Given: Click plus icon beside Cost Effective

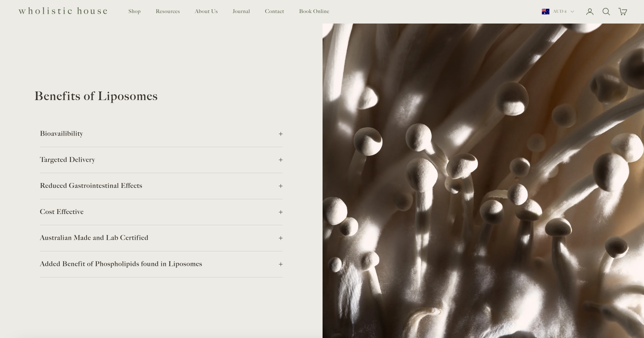Looking at the screenshot, I should pyautogui.click(x=280, y=212).
